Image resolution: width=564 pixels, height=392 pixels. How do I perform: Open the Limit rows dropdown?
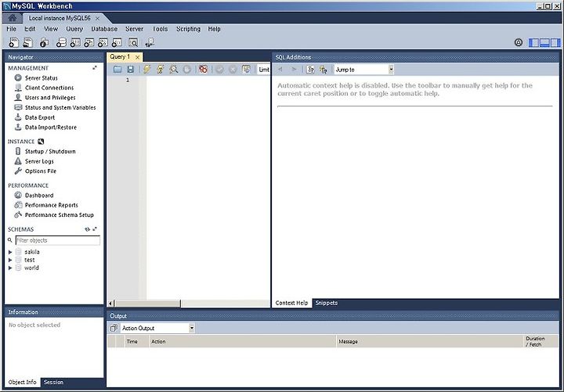pos(264,70)
